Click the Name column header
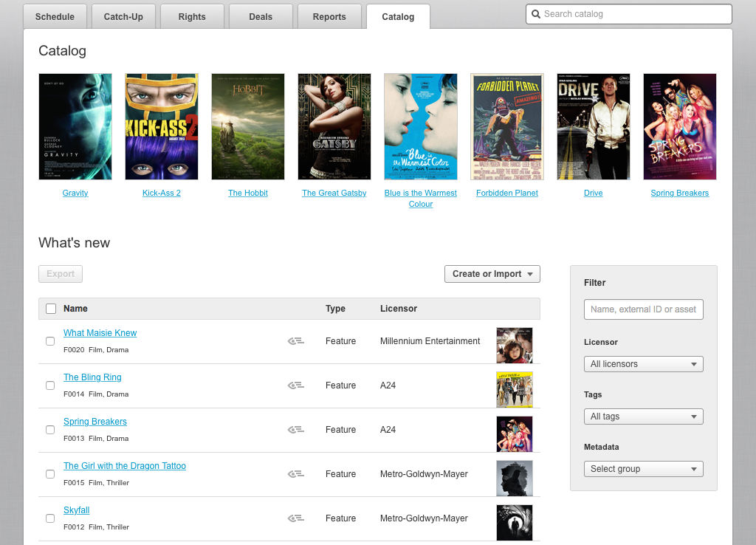 pyautogui.click(x=76, y=309)
